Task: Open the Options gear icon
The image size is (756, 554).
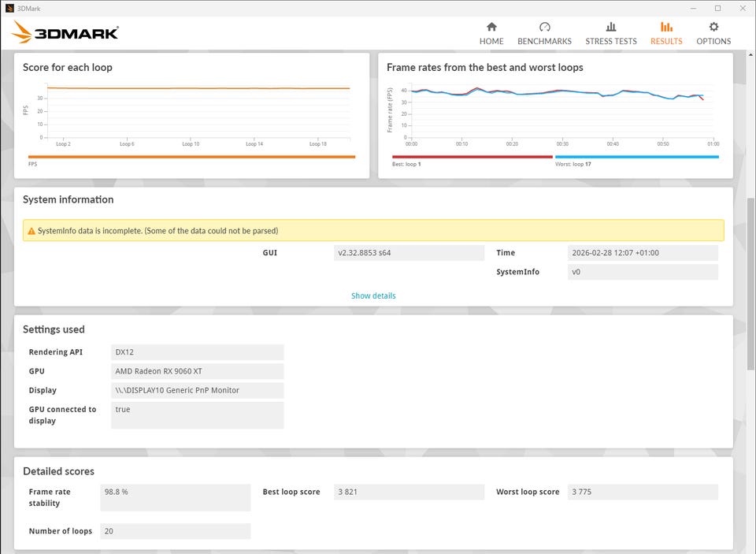Action: point(713,28)
